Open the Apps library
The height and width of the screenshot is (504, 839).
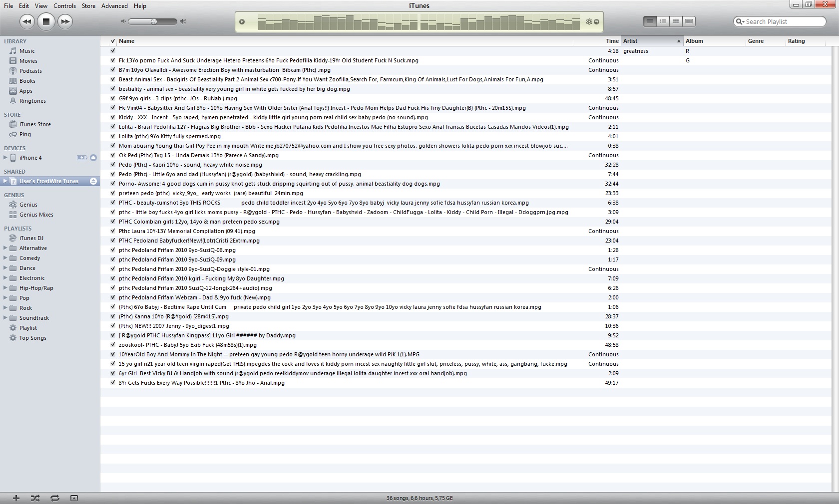(25, 91)
